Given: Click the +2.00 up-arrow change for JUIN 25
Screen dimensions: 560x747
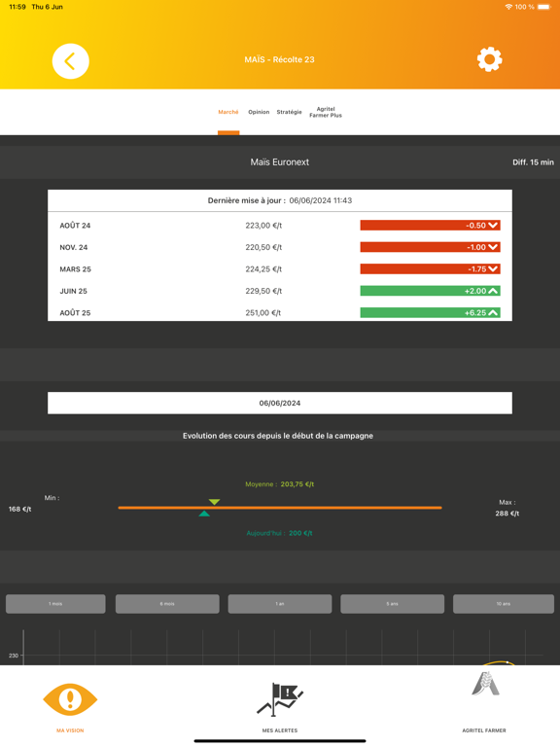Looking at the screenshot, I should (430, 291).
